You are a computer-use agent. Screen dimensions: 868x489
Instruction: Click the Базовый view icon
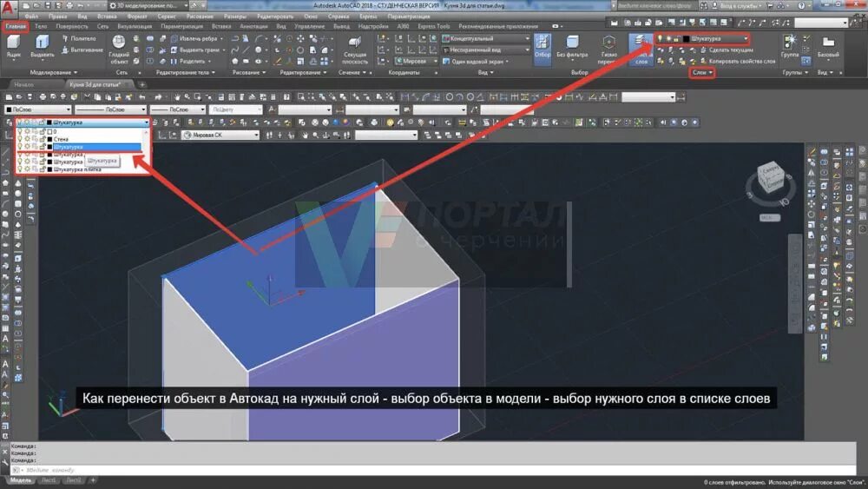coord(828,47)
